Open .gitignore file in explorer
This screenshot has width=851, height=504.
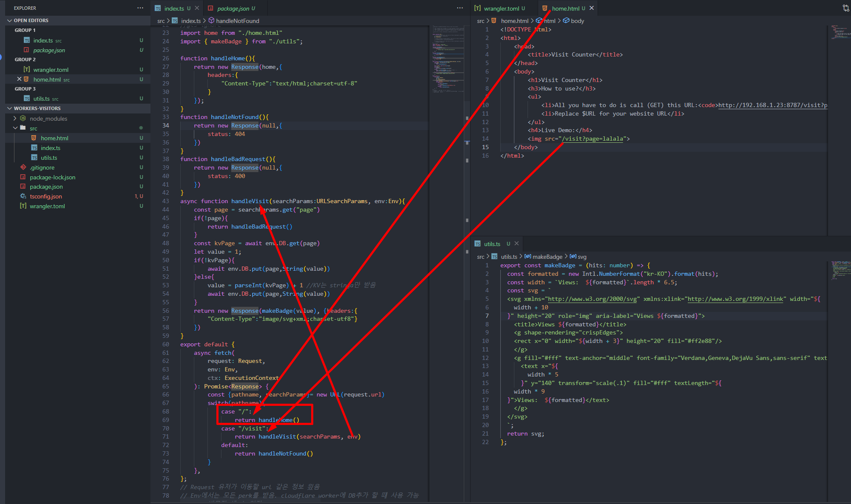click(x=42, y=167)
